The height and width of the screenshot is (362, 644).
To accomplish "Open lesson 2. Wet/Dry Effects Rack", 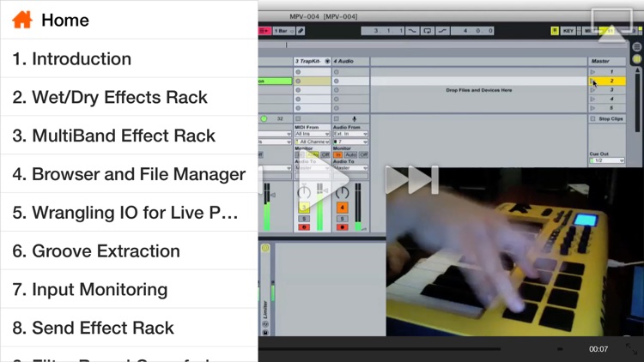I will (x=129, y=97).
